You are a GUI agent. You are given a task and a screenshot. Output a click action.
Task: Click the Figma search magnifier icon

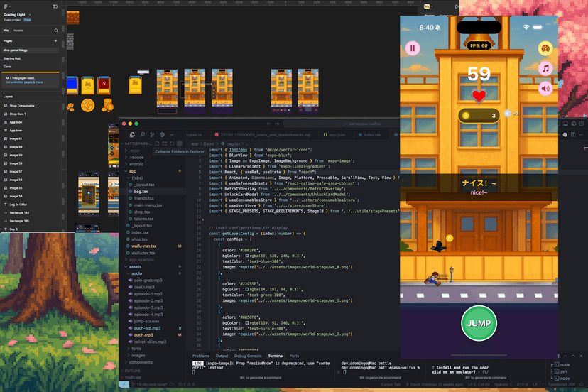click(56, 31)
